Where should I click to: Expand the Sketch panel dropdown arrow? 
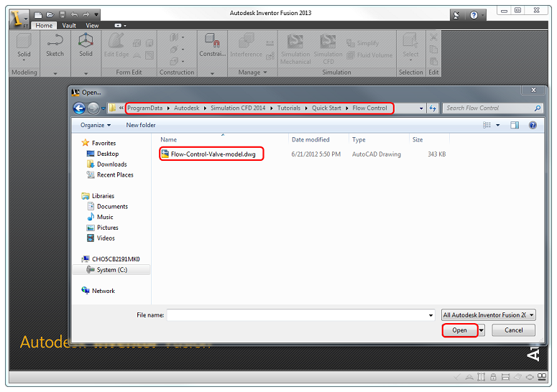pyautogui.click(x=55, y=73)
